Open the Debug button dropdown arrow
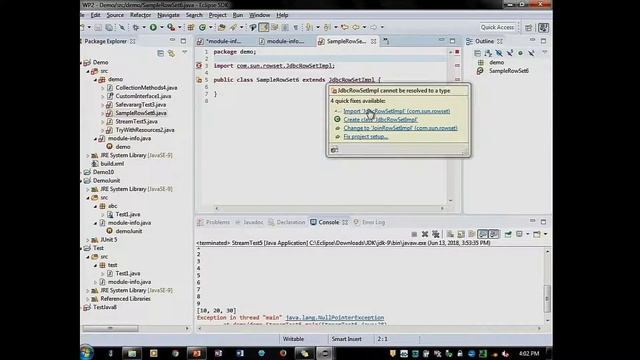The height and width of the screenshot is (360, 640). pos(143,27)
